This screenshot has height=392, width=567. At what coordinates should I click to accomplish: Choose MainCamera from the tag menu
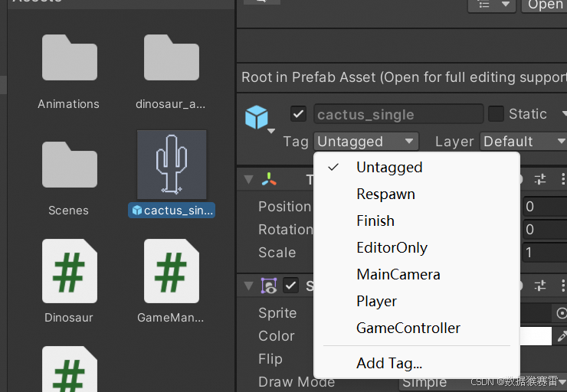click(417, 274)
